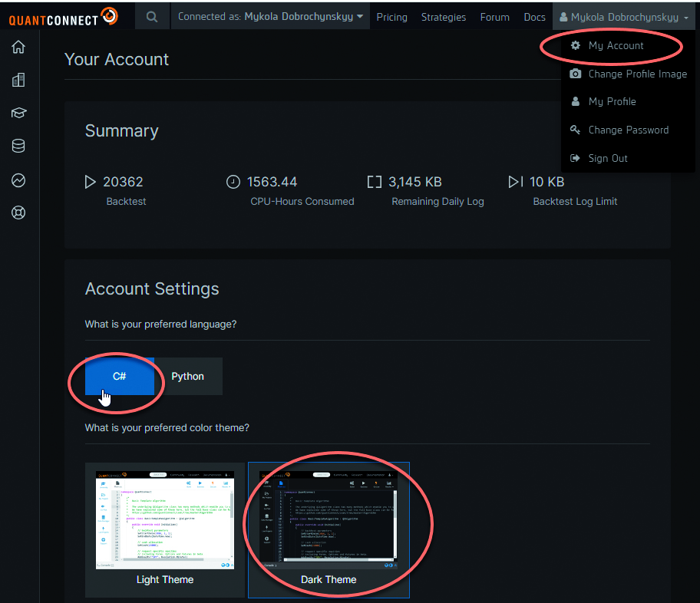Click the clock icon for CPU-Hours
The height and width of the screenshot is (603, 700).
(x=233, y=182)
